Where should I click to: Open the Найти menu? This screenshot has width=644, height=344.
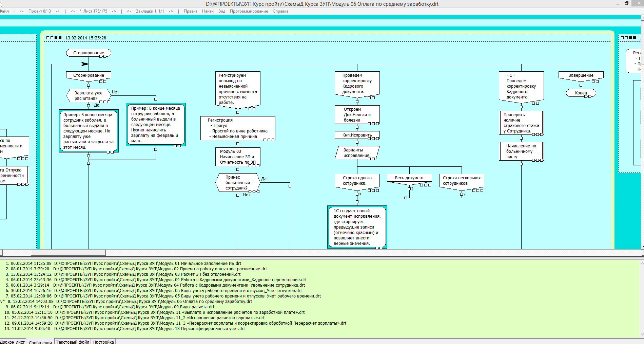(x=208, y=11)
